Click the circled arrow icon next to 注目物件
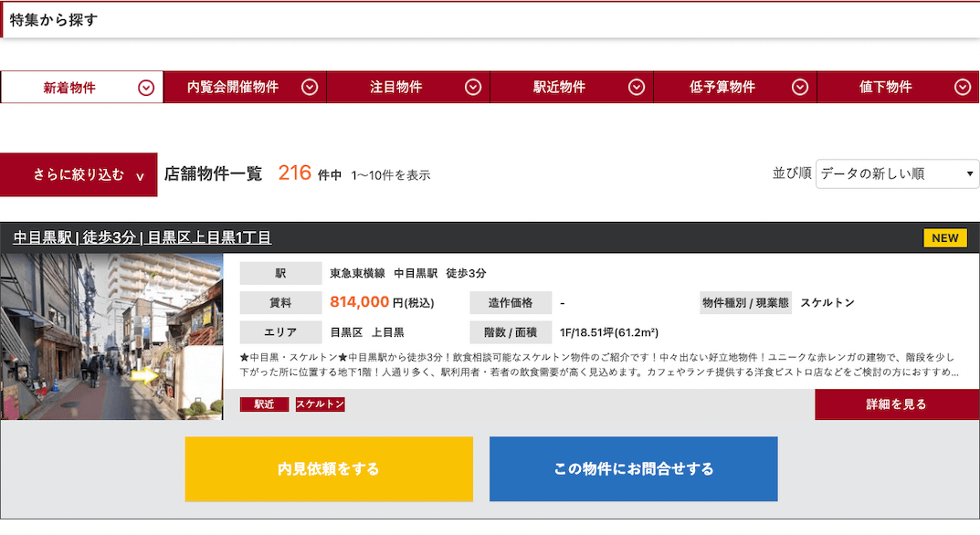 click(x=473, y=88)
